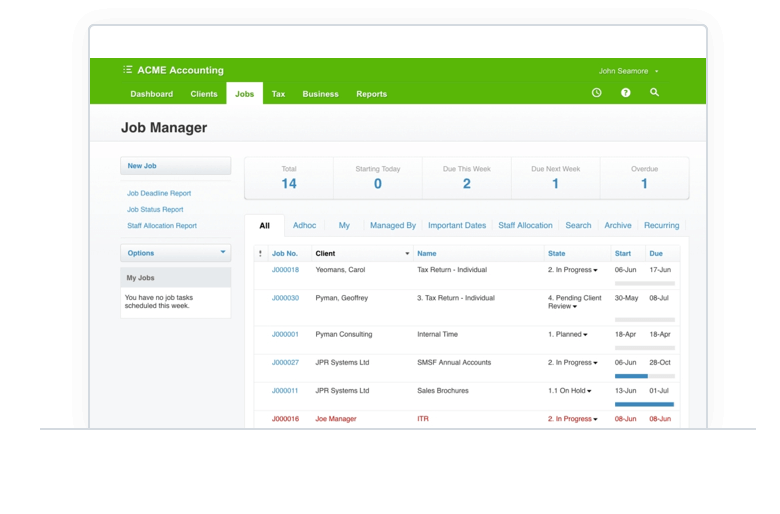Viewport: 780px width, 514px height.
Task: Click the progress bar for Sales Brochures job
Action: pyautogui.click(x=644, y=404)
